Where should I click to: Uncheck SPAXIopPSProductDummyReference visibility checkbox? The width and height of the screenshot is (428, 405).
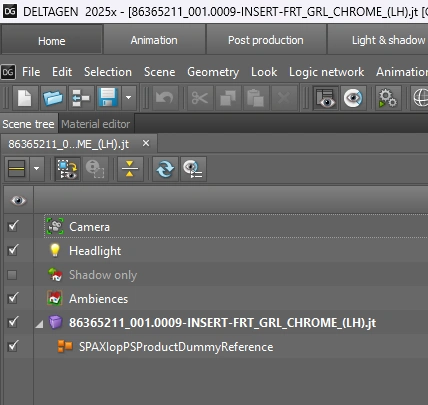(x=13, y=346)
